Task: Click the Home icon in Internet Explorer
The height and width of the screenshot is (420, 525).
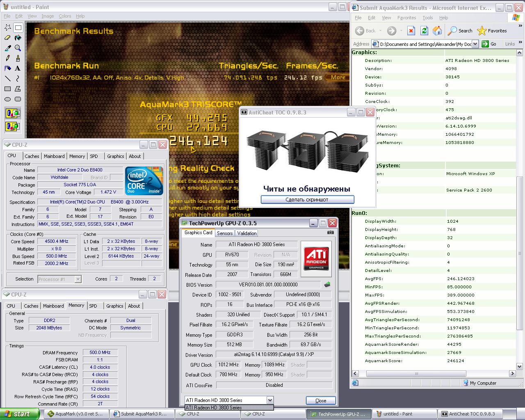Action: pyautogui.click(x=438, y=31)
